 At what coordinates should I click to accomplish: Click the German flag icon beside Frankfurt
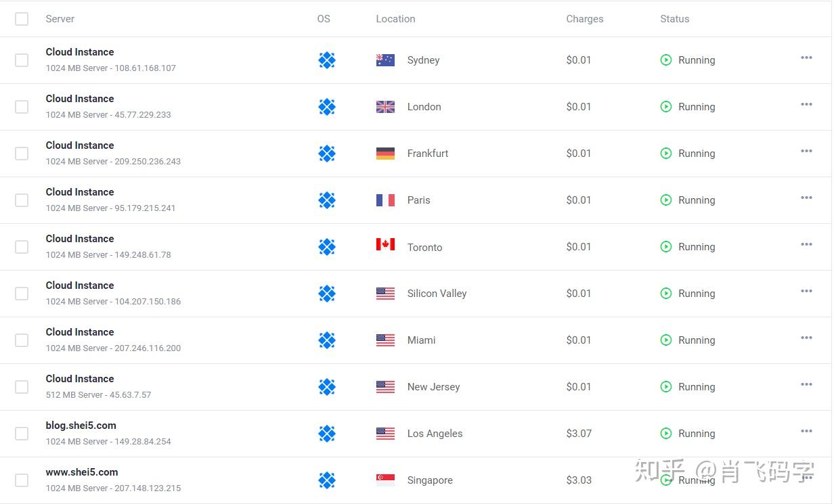(385, 154)
